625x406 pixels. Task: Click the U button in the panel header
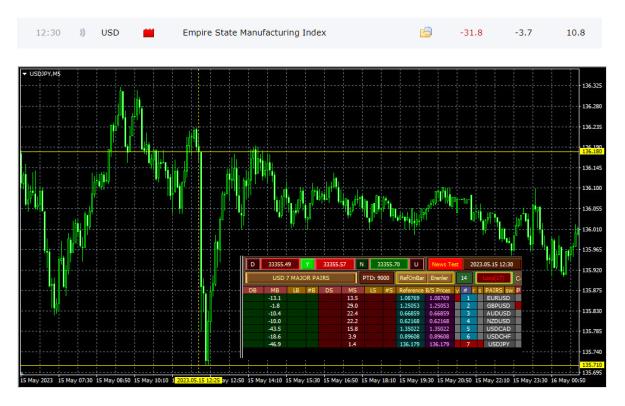click(x=416, y=264)
